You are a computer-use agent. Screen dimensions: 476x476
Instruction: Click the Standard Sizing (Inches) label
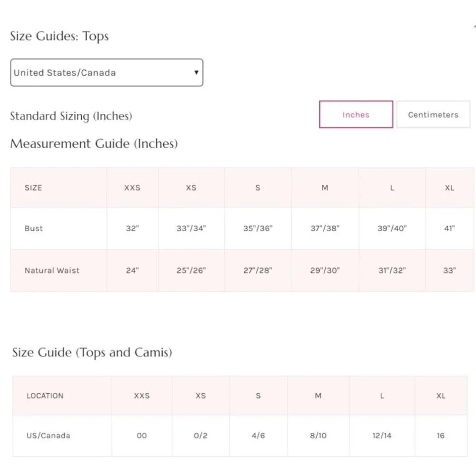click(71, 116)
